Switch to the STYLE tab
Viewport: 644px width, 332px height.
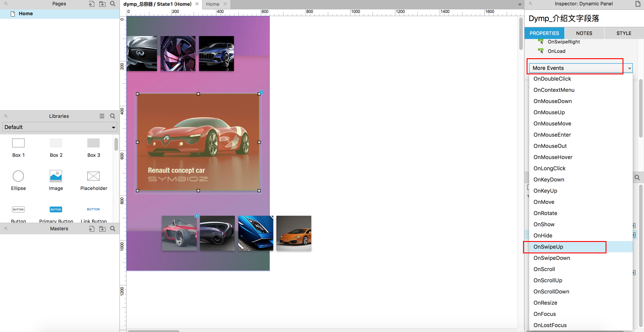624,33
